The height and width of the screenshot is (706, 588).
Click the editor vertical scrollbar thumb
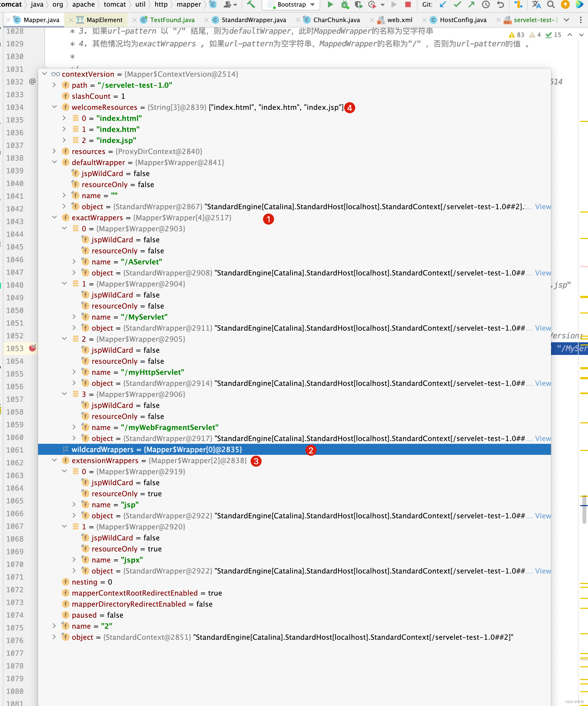(584, 509)
